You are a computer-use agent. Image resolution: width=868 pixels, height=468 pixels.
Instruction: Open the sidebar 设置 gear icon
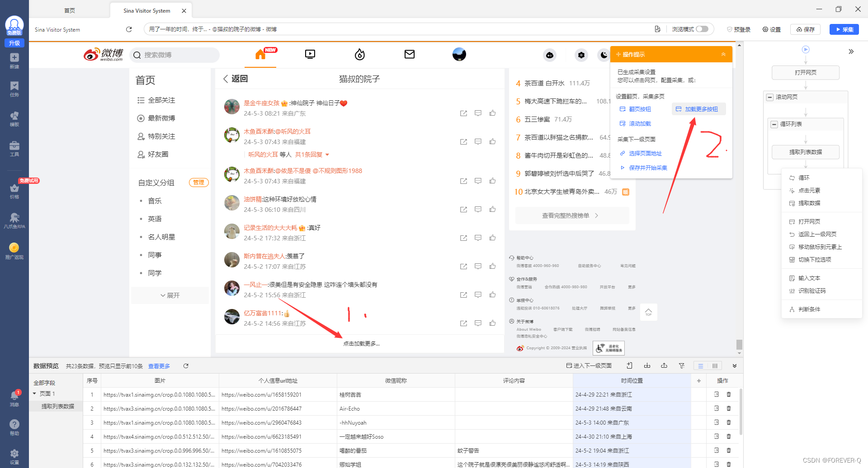pyautogui.click(x=14, y=456)
